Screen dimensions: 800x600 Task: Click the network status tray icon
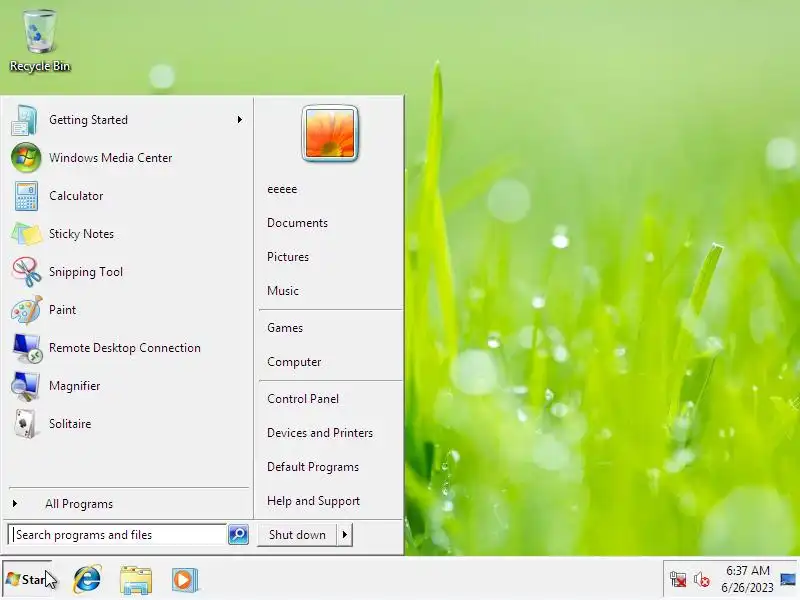pyautogui.click(x=678, y=580)
